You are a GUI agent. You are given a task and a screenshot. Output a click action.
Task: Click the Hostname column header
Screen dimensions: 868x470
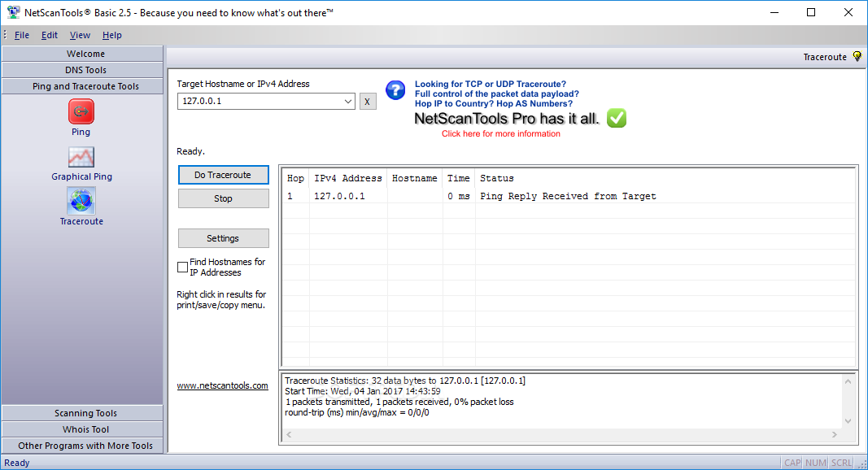tap(415, 178)
